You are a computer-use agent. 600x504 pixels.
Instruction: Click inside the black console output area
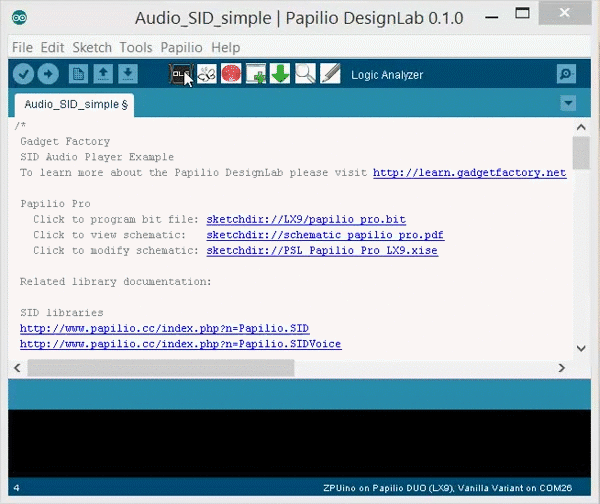299,443
